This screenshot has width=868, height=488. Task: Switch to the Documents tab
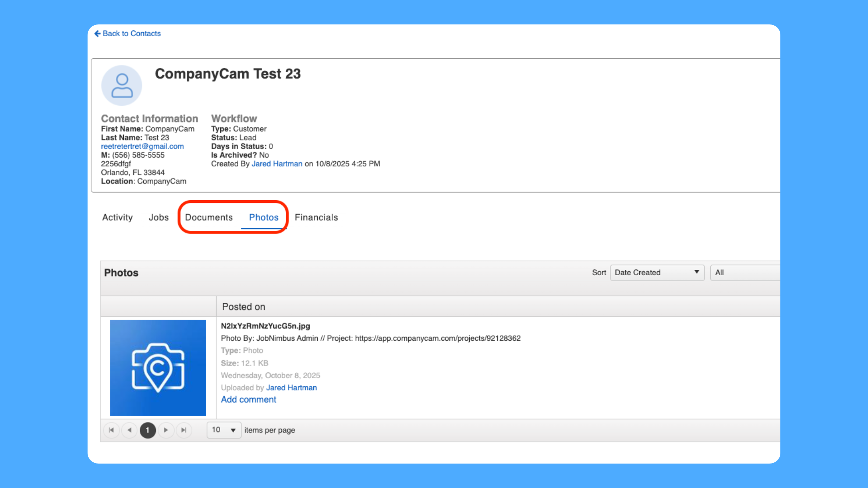click(x=208, y=217)
